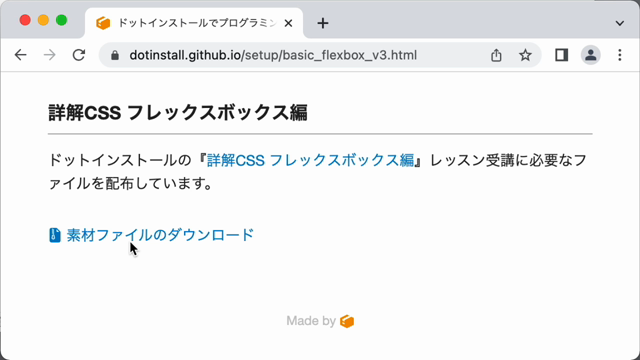The image size is (640, 360).
Task: Share this page using share icon
Action: [496, 55]
